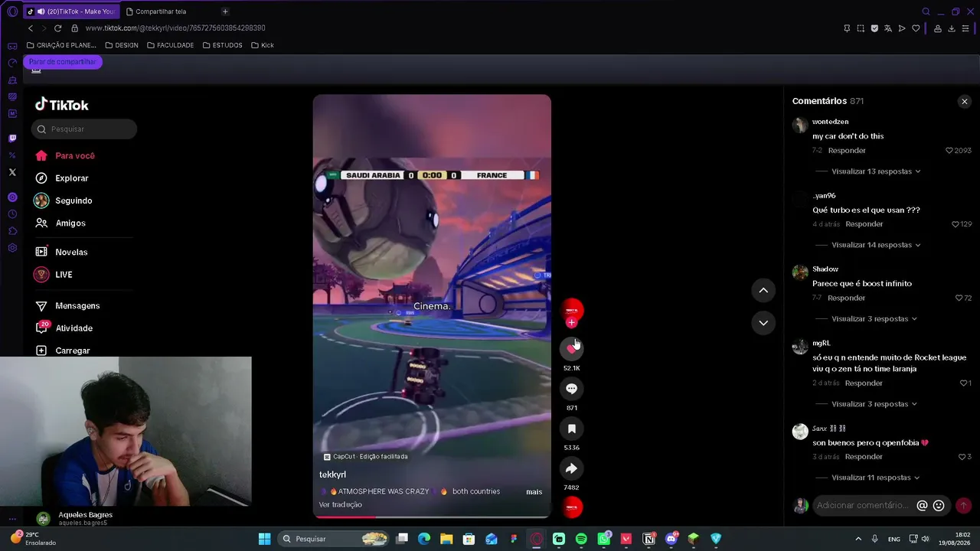The width and height of the screenshot is (980, 551).
Task: Like mgRL's comment
Action: pyautogui.click(x=963, y=383)
